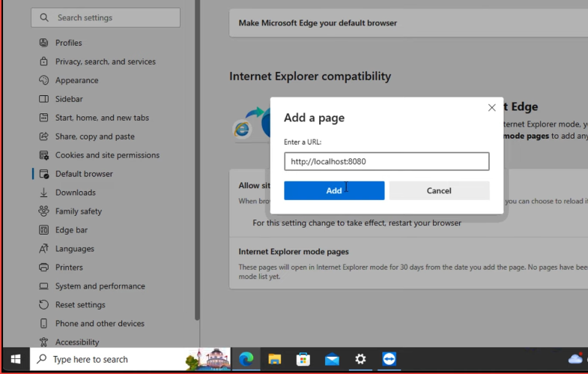Open the Sidebar settings page
The width and height of the screenshot is (588, 374).
point(69,99)
